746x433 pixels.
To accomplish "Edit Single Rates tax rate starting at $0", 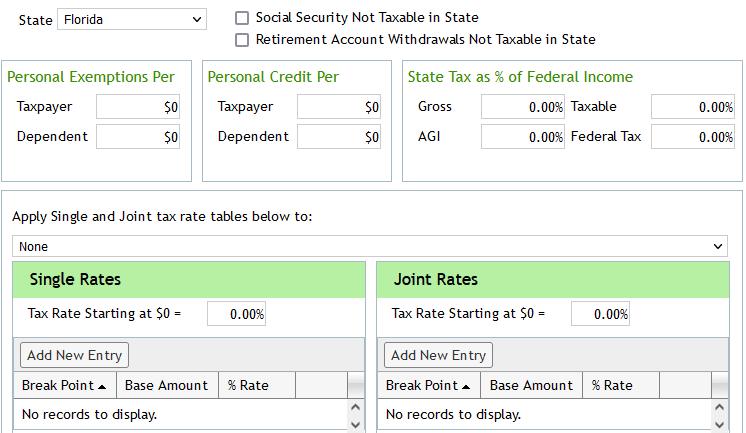I will [236, 314].
